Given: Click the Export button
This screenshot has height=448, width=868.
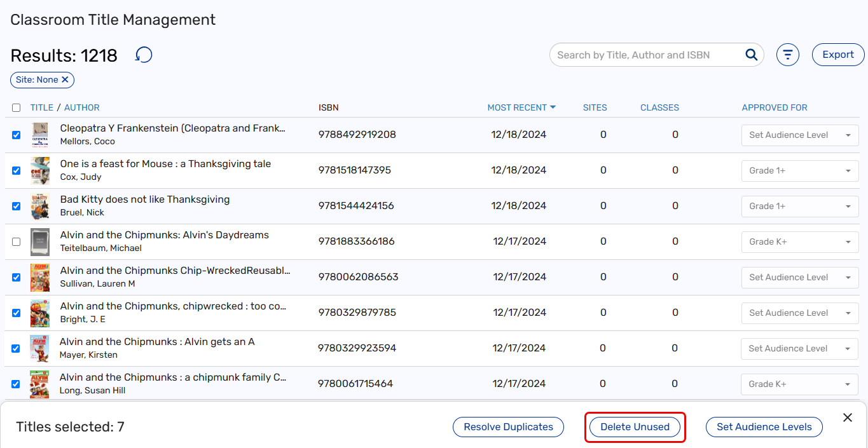Looking at the screenshot, I should click(x=838, y=55).
